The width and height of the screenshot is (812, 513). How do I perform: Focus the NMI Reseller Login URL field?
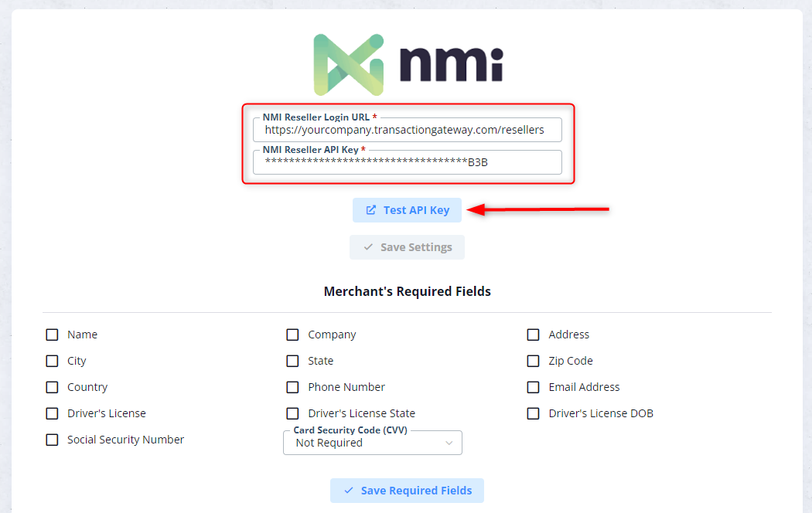coord(407,130)
